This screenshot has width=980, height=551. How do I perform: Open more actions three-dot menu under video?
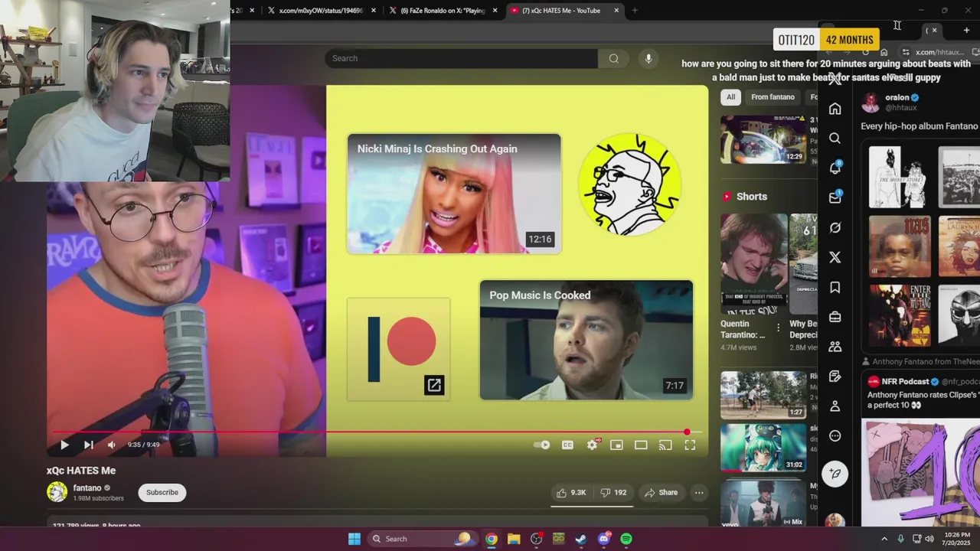(x=699, y=493)
